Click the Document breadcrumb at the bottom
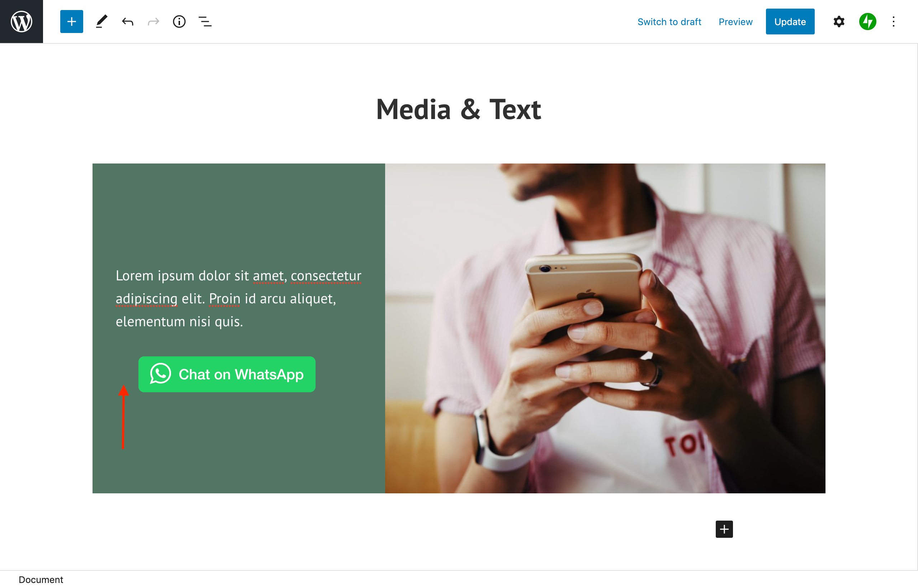The image size is (918, 588). tap(41, 580)
